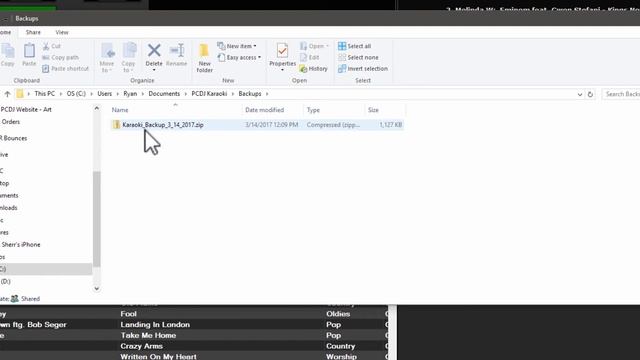The height and width of the screenshot is (360, 640).
Task: Open the address bar history dropdown
Action: coord(580,94)
